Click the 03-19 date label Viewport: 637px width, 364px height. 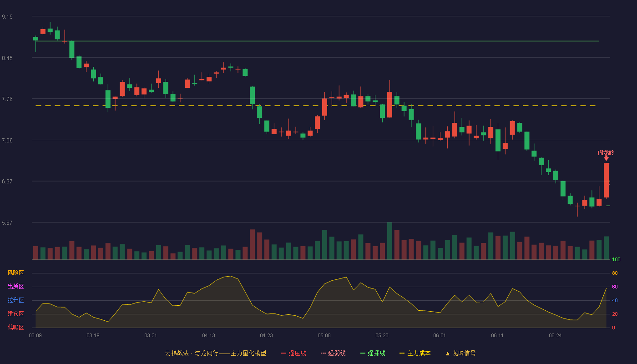click(x=93, y=335)
